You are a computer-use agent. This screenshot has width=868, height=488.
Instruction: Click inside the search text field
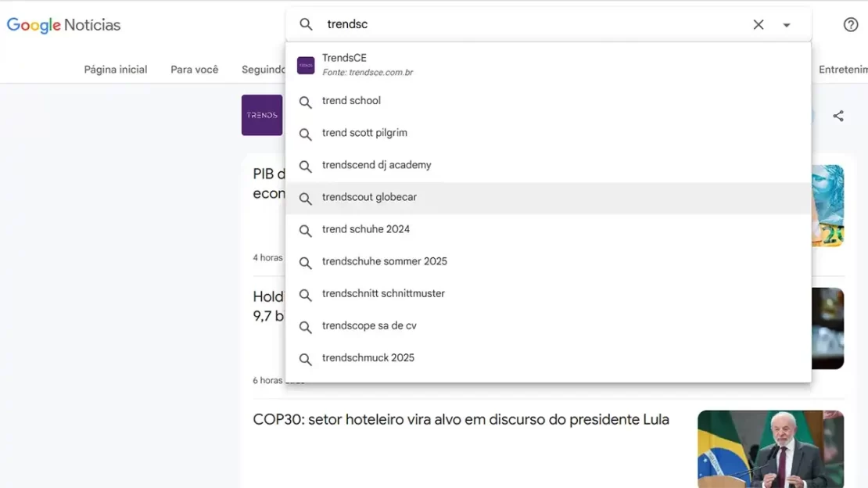(x=532, y=24)
